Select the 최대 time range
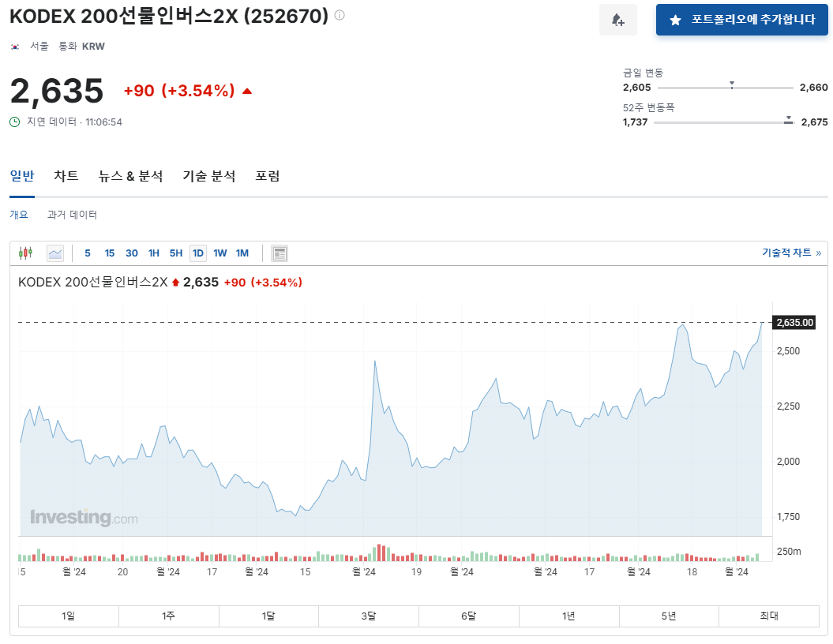This screenshot has height=644, width=833. (769, 616)
